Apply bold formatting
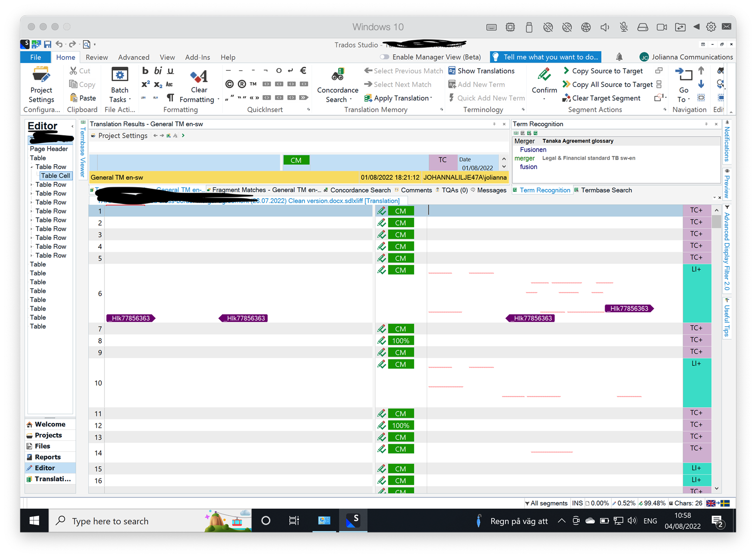This screenshot has width=756, height=557. coord(145,71)
